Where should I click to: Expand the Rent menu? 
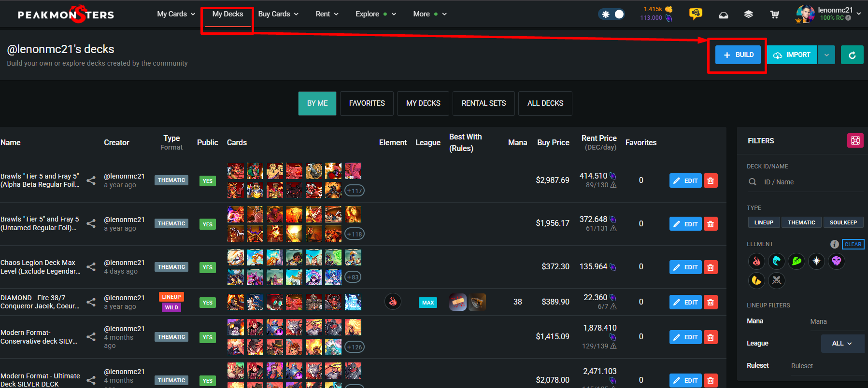pos(327,14)
